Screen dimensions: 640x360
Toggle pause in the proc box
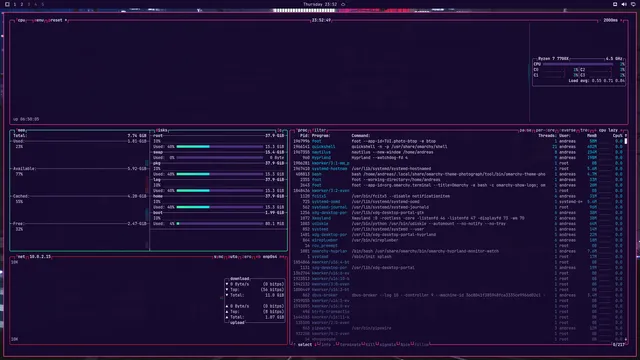click(525, 130)
